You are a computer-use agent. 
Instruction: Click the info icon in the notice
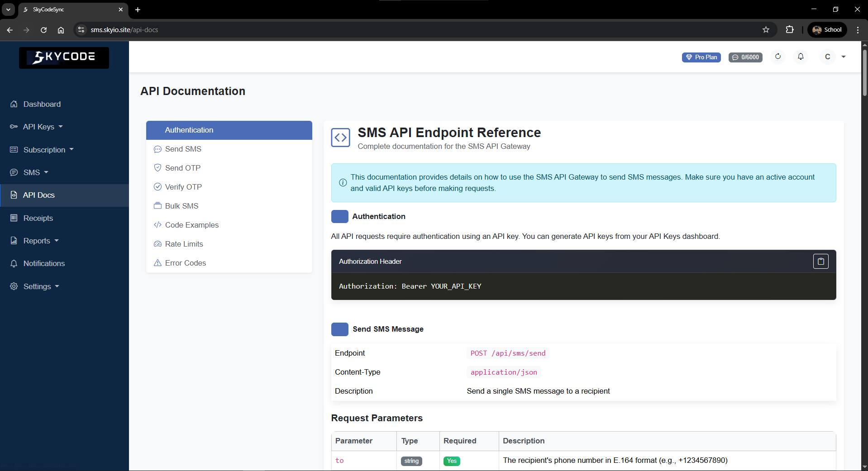click(343, 183)
